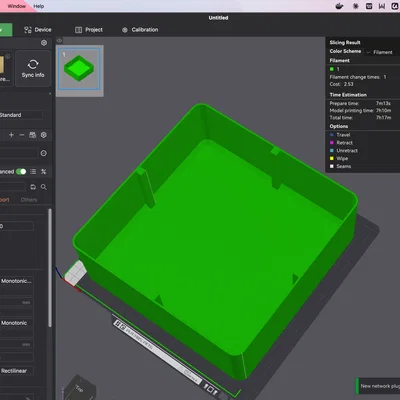Remove filament with the minus icon

pos(22,135)
